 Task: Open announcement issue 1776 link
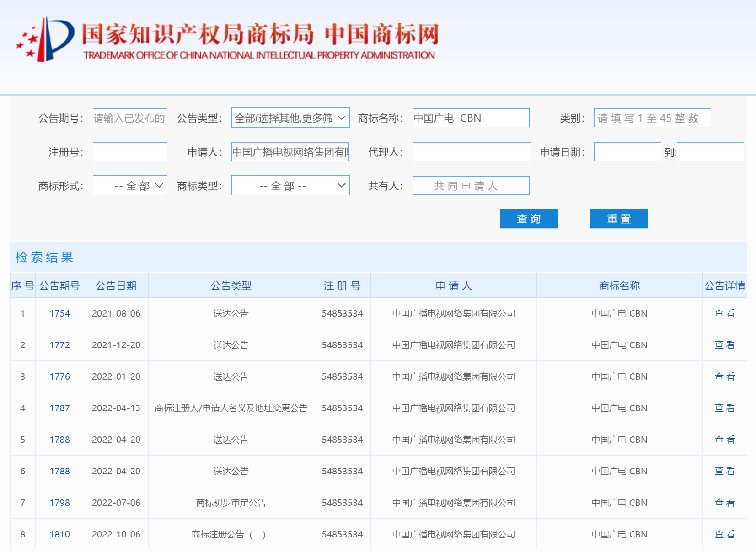(59, 376)
